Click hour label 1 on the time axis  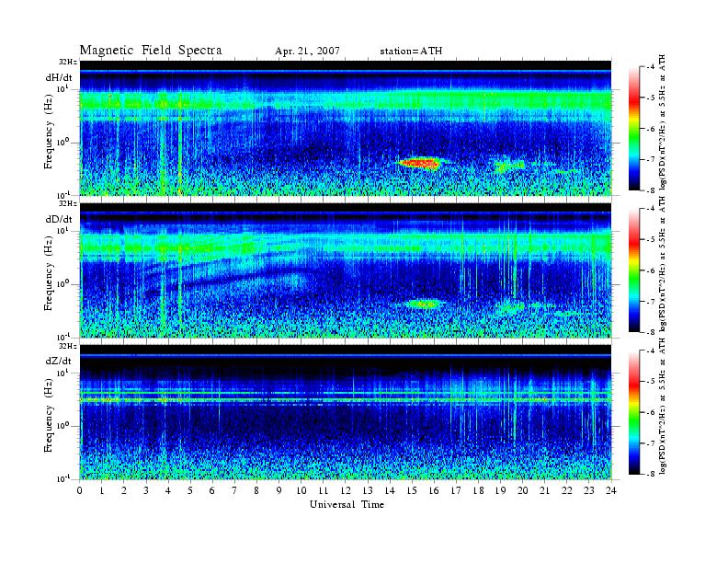tap(102, 490)
